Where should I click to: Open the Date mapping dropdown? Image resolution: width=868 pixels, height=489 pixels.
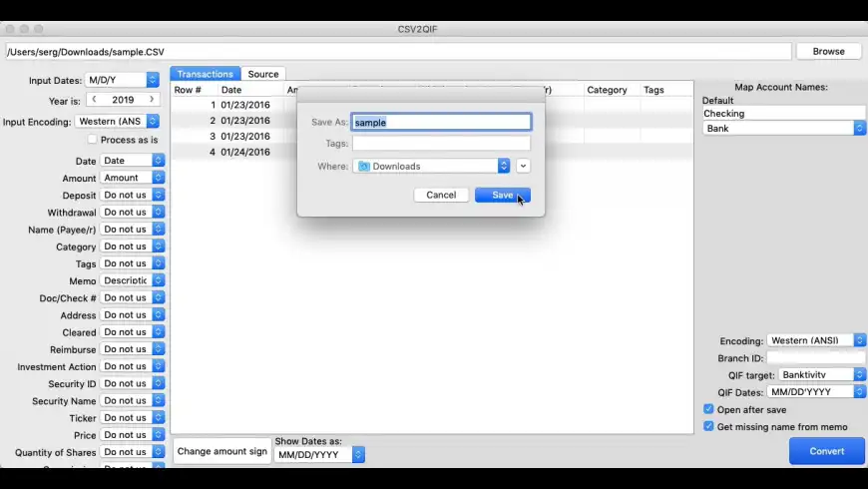click(x=133, y=161)
